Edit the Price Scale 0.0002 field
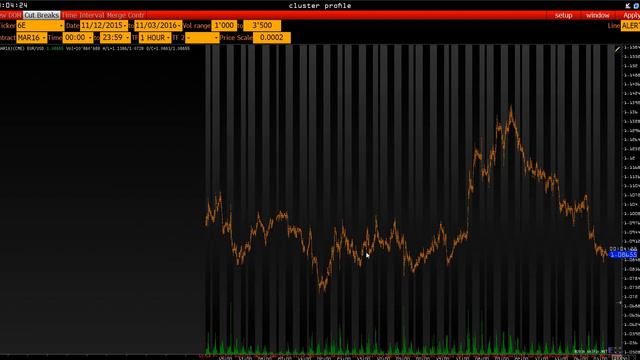 (272, 38)
